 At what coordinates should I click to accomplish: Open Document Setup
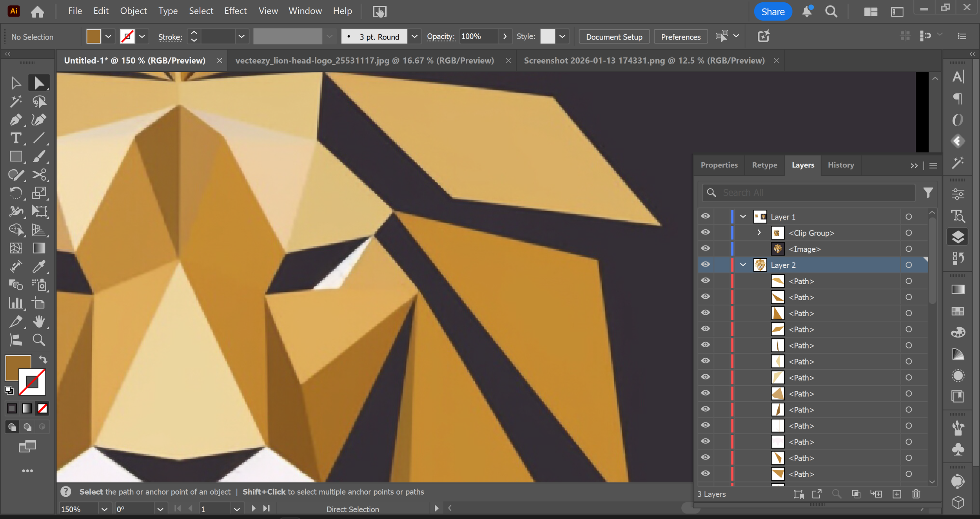point(613,36)
